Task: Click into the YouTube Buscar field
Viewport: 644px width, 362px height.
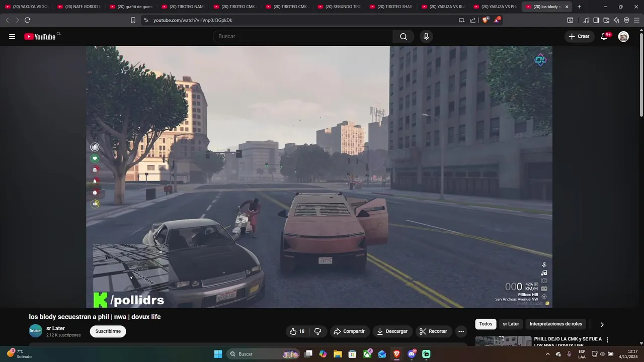Action: coord(303,36)
